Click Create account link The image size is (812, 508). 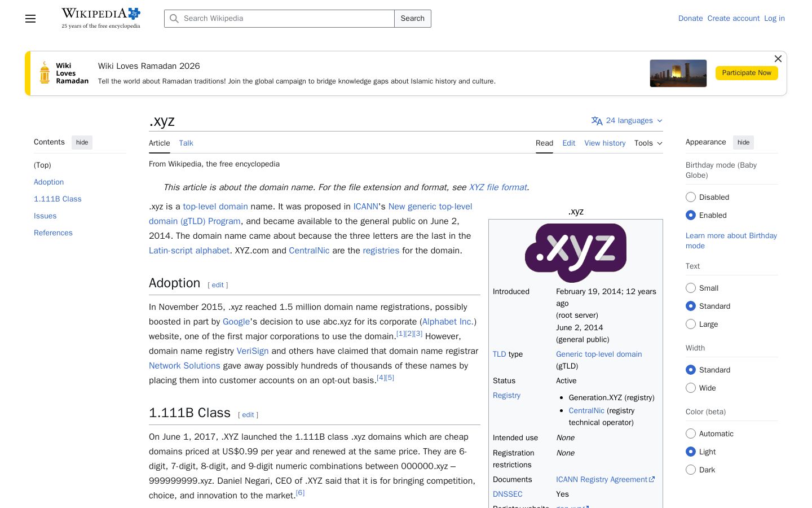(734, 19)
